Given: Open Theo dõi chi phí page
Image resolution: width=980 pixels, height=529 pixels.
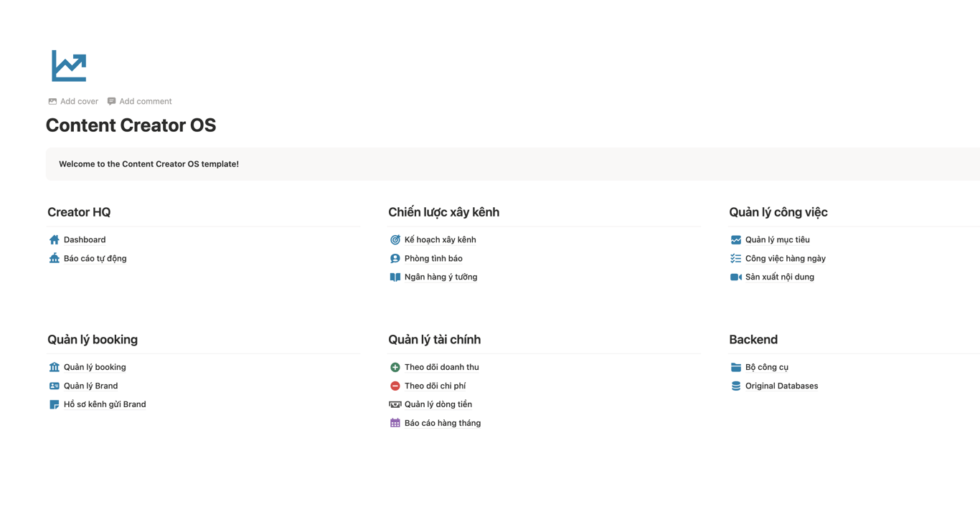Looking at the screenshot, I should click(x=435, y=386).
